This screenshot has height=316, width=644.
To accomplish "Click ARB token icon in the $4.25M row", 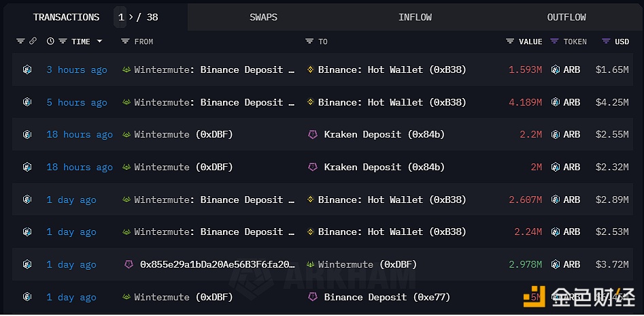I will tap(556, 102).
